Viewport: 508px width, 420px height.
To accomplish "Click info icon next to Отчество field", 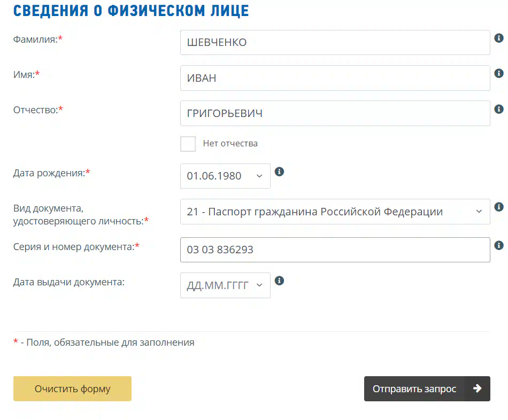I will click(498, 109).
